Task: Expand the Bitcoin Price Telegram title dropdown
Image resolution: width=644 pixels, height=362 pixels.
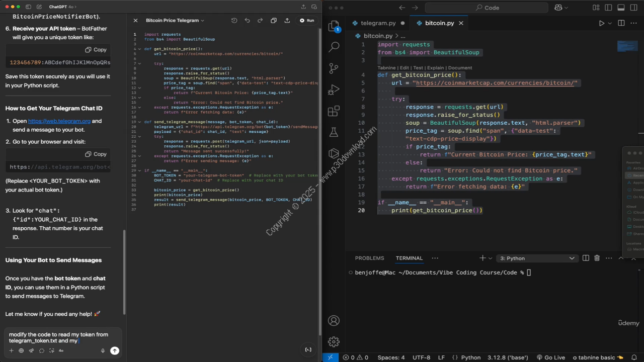Action: click(175, 21)
